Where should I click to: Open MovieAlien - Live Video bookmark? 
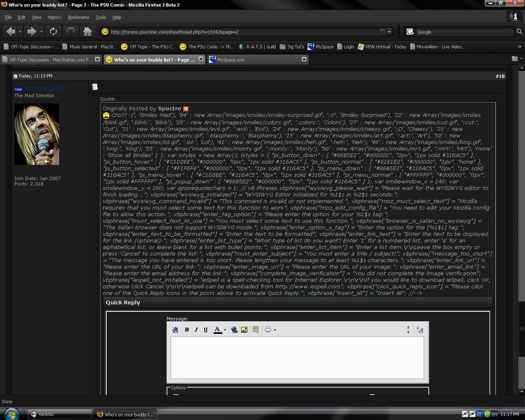[x=438, y=47]
